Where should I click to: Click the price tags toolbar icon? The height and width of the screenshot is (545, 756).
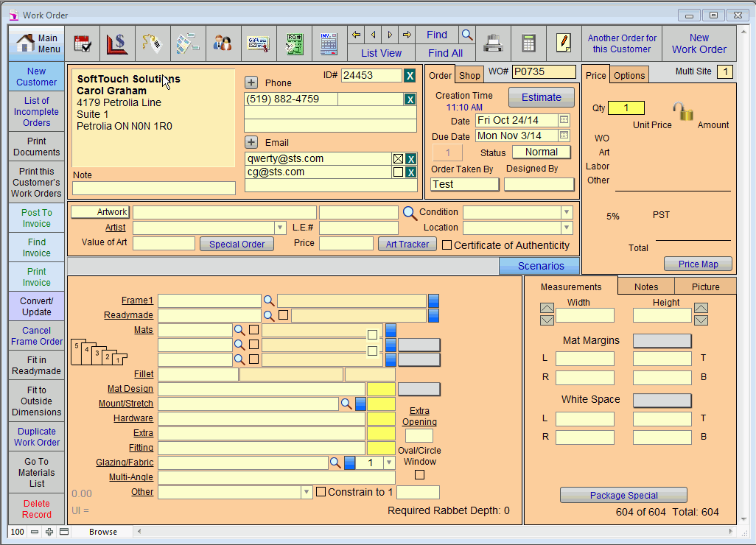153,43
